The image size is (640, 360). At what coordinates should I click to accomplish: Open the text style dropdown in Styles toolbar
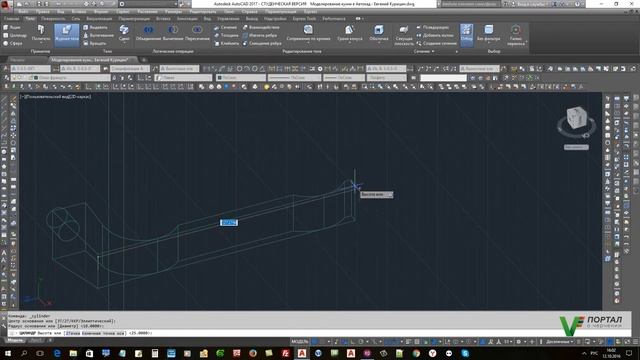click(31, 69)
